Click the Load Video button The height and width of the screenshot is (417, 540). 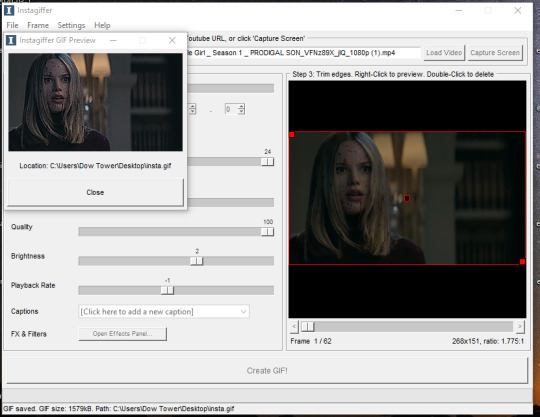pyautogui.click(x=444, y=53)
